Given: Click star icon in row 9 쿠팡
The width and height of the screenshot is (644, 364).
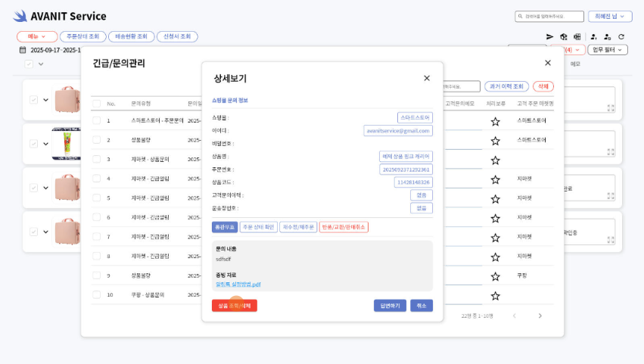Looking at the screenshot, I should [x=495, y=276].
